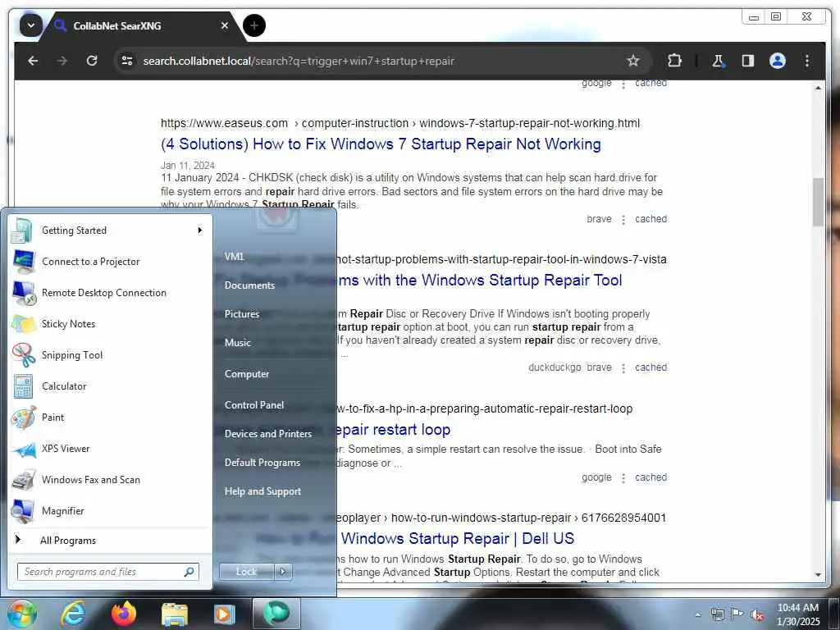Screen dimensions: 840x630
Task: Launch the XPS Viewer icon
Action: click(x=23, y=449)
